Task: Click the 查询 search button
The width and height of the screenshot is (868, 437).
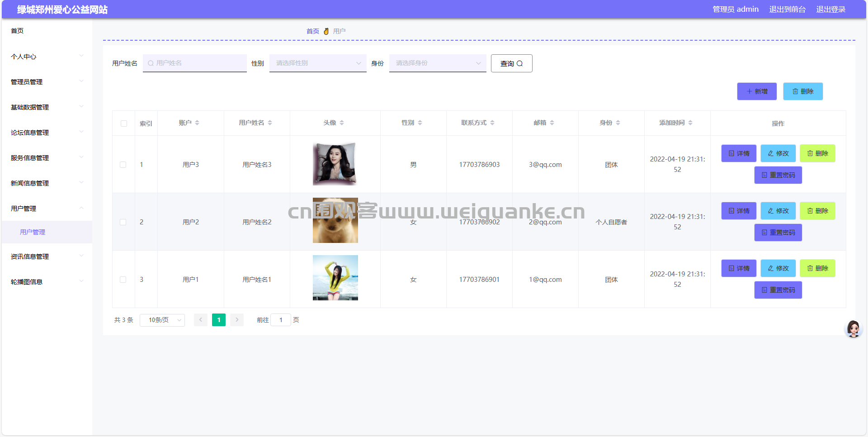Action: 512,63
